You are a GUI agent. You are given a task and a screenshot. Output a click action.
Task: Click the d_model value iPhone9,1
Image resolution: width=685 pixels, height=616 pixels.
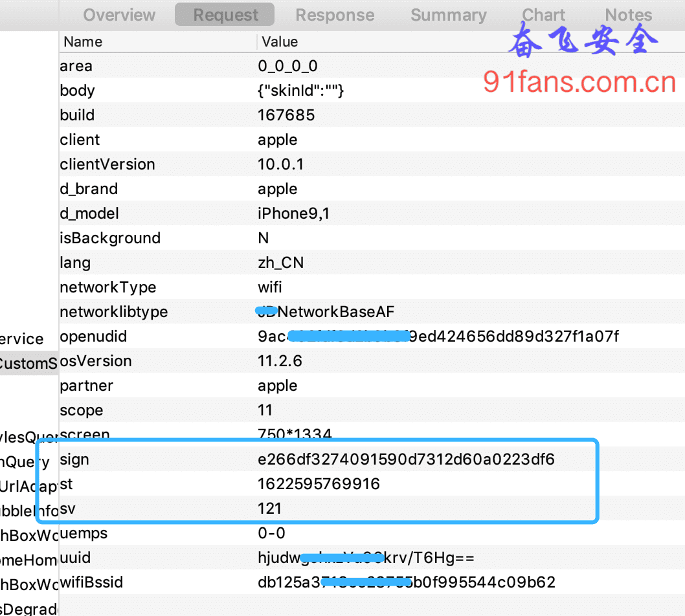point(293,214)
